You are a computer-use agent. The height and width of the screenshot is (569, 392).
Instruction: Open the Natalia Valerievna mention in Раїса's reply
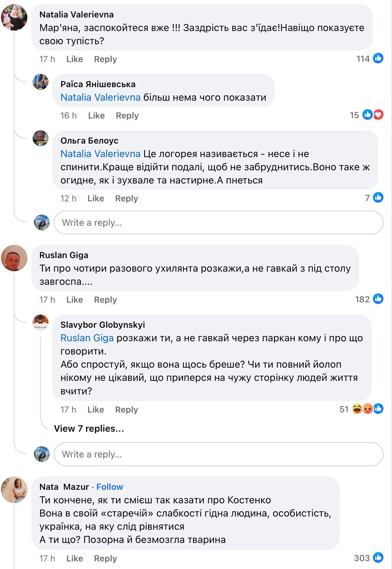pyautogui.click(x=100, y=97)
